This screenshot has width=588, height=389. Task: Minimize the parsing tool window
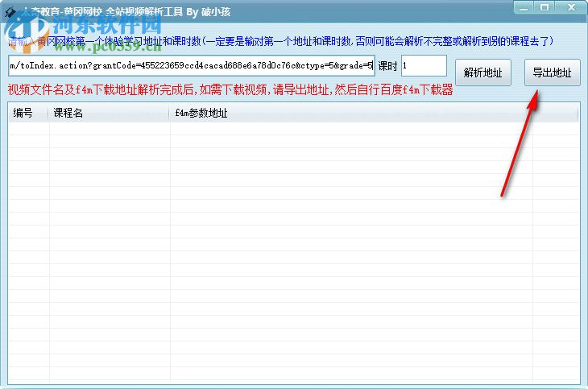pyautogui.click(x=524, y=7)
